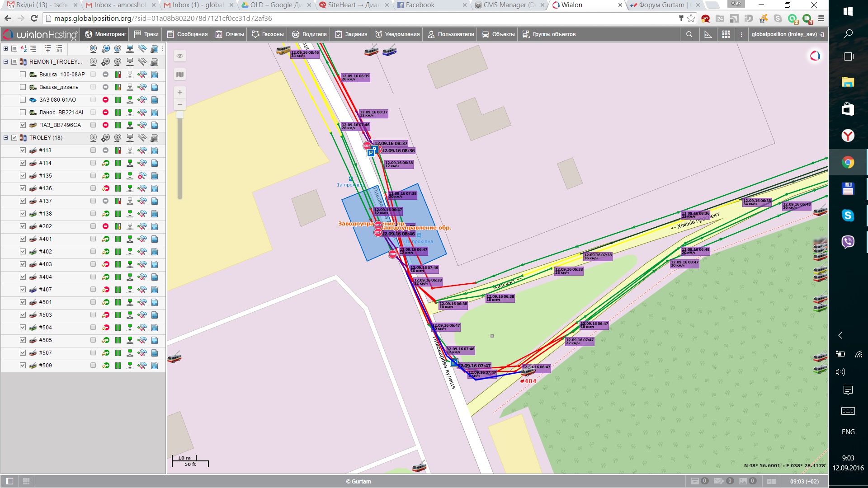Select unit #407 in the list
The height and width of the screenshot is (488, 868).
[46, 290]
